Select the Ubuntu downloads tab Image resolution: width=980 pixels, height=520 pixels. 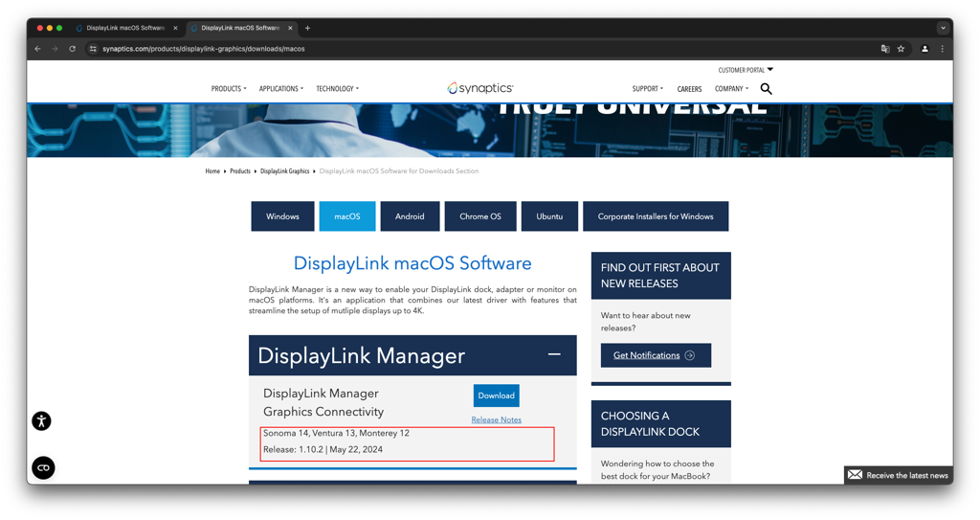549,216
